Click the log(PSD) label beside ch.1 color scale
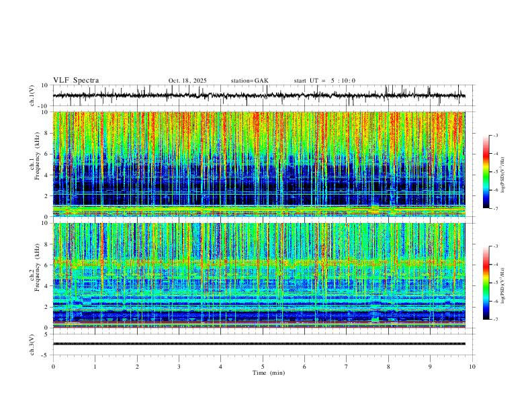Image resolution: width=532 pixels, height=411 pixels. coord(502,175)
